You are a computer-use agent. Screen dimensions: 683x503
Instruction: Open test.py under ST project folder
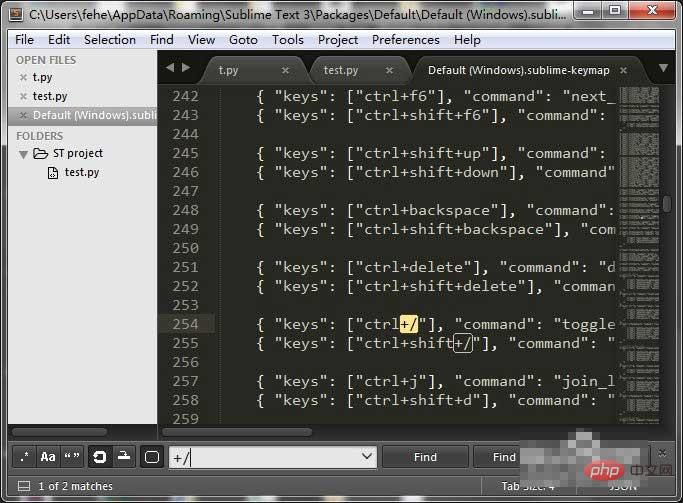point(81,172)
